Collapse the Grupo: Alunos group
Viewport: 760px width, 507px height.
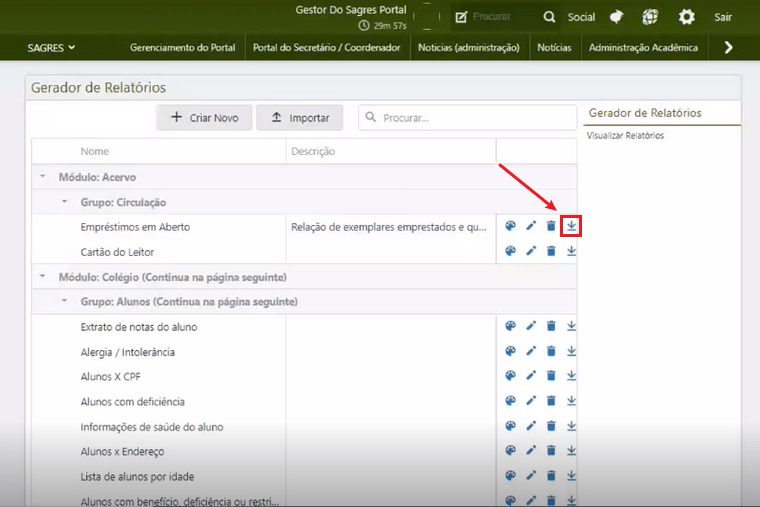64,301
